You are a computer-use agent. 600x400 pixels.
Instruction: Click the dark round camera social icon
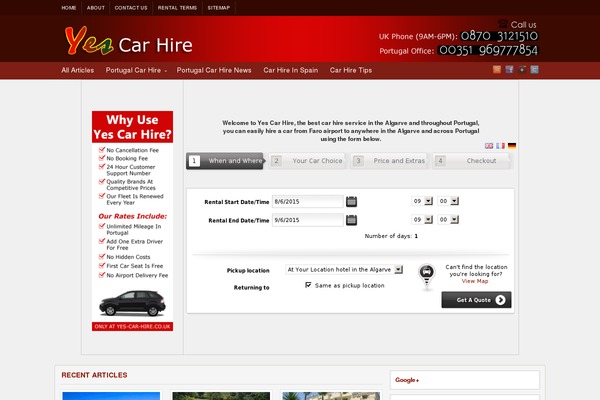[522, 69]
